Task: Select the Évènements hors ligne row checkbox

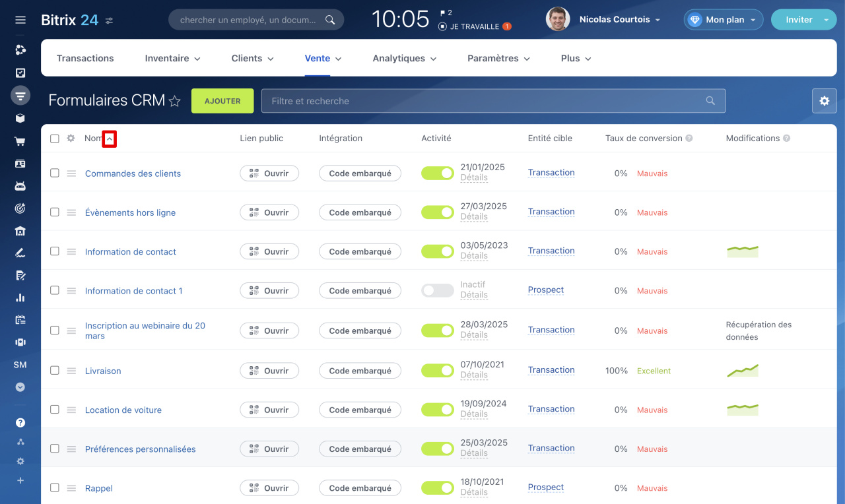Action: (x=55, y=212)
